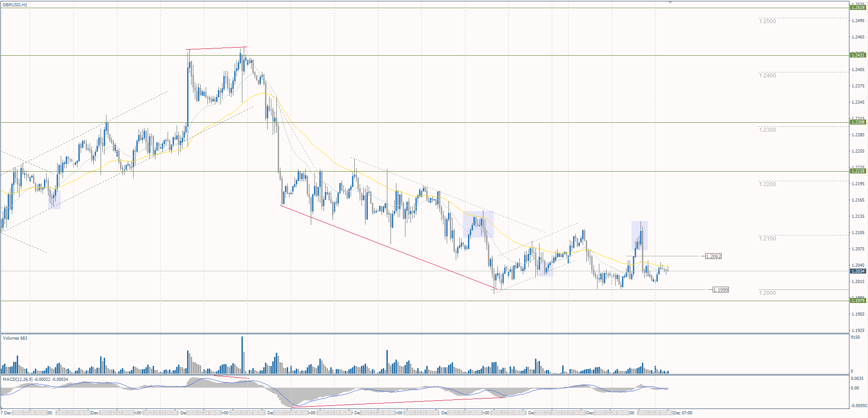Click the GBPUSD,H1 chart title

coord(15,5)
